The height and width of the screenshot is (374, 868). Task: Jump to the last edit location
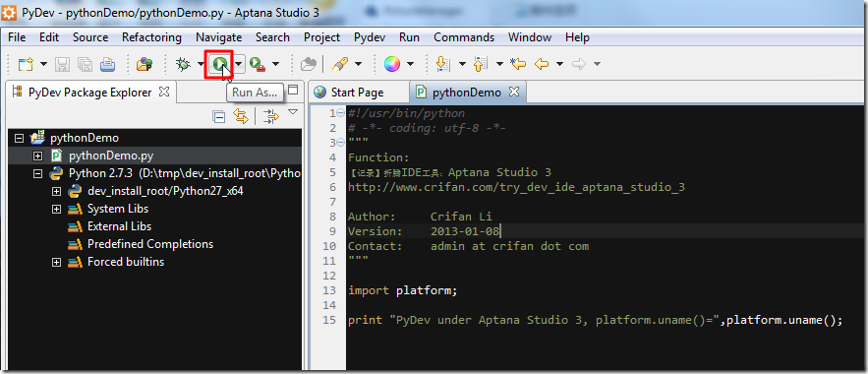pos(518,64)
